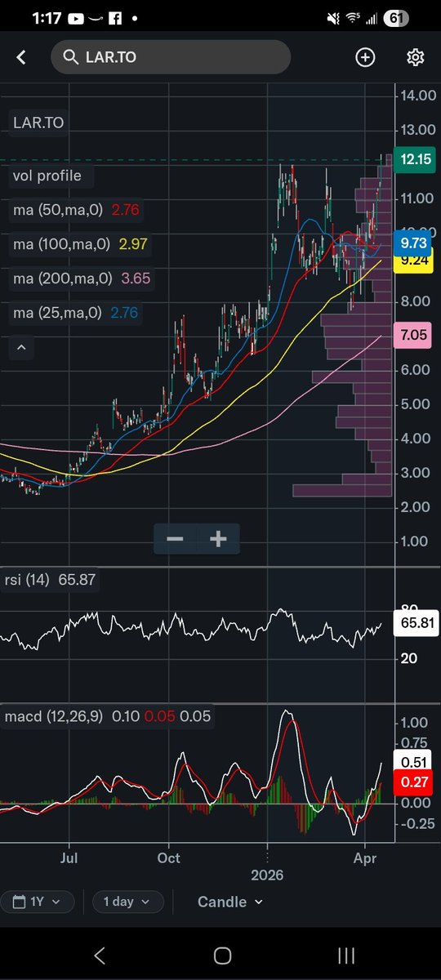Open the 1 day interval dropdown
441x980 pixels.
click(x=127, y=902)
